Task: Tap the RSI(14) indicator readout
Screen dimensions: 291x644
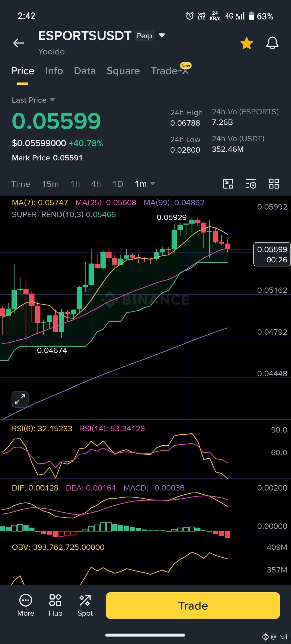Action: point(112,429)
